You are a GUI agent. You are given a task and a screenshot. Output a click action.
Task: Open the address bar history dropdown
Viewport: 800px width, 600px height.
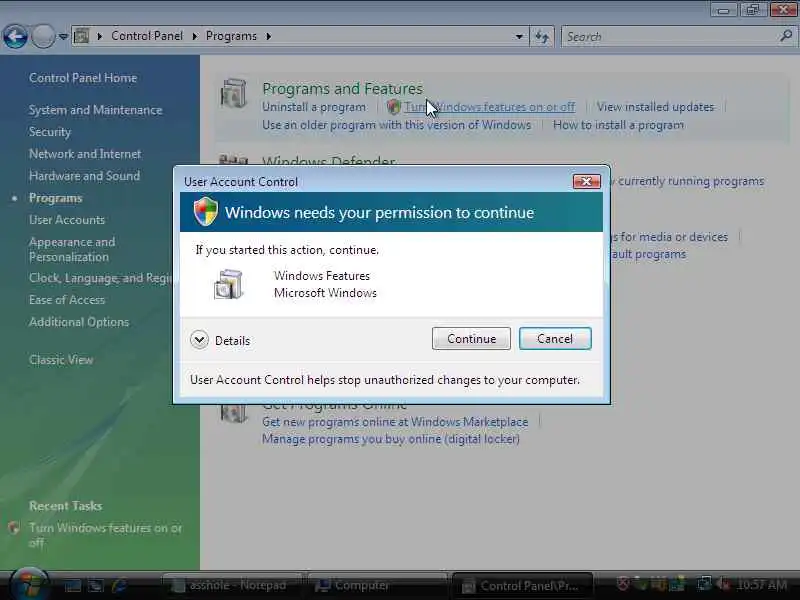[x=519, y=37]
